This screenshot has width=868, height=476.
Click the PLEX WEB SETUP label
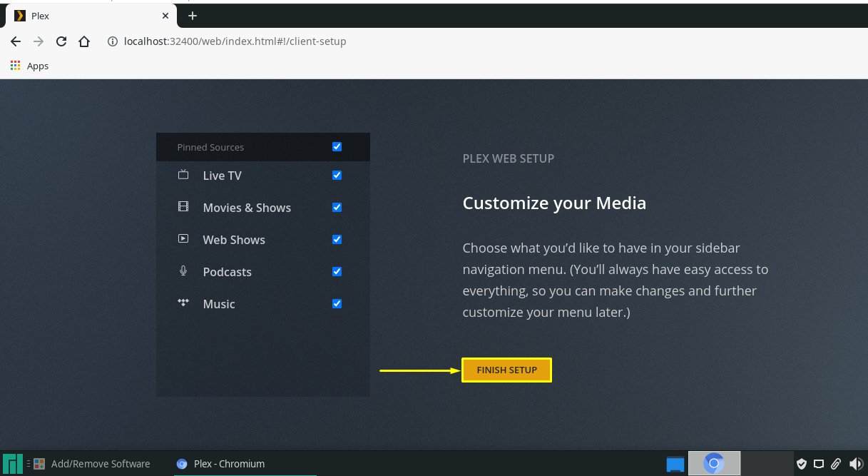(509, 158)
